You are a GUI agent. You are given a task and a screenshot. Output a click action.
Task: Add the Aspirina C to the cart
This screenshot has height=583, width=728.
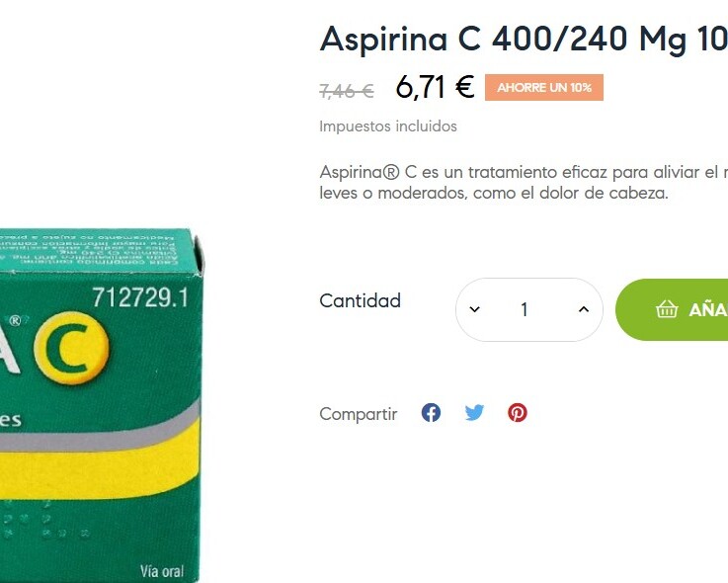672,310
